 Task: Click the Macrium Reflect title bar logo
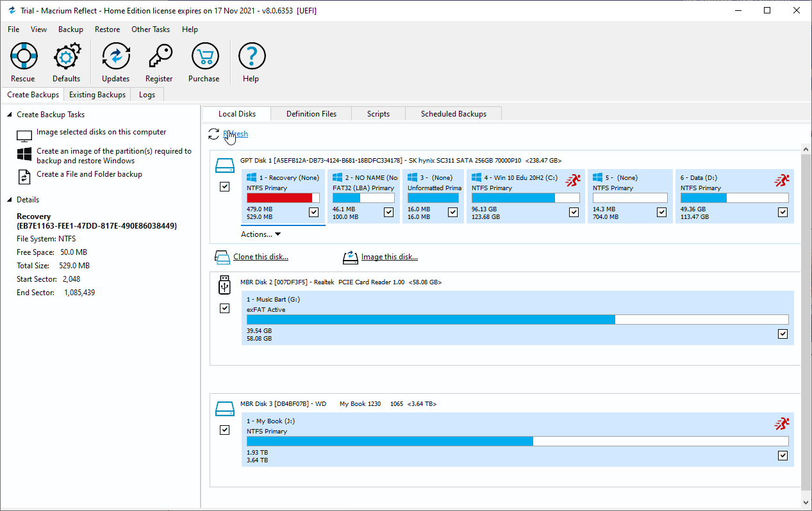[x=11, y=10]
